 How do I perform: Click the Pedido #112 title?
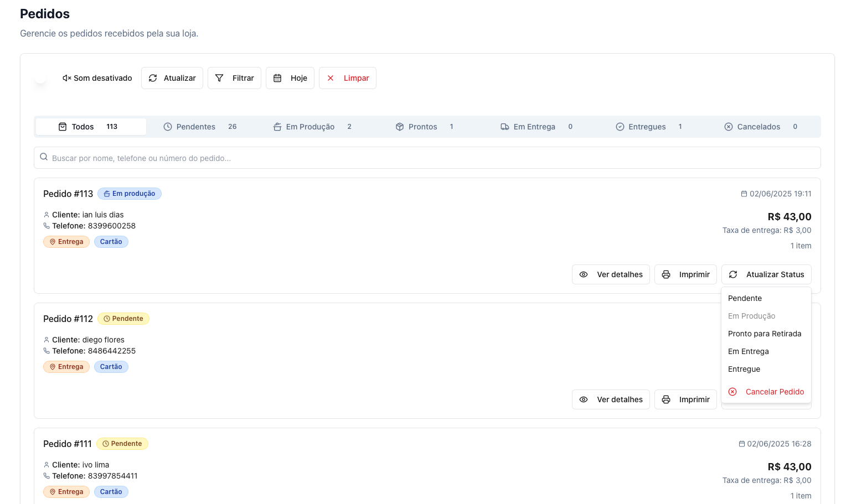(x=68, y=319)
